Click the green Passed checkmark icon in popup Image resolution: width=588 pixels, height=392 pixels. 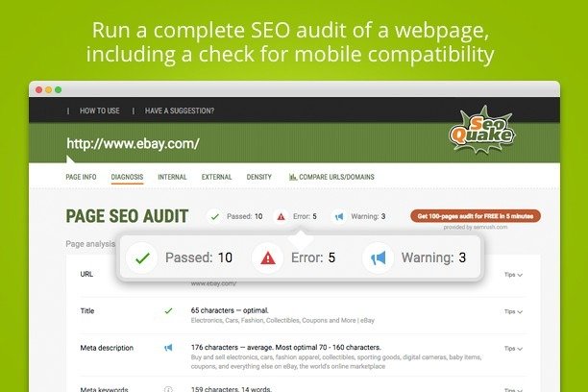tap(142, 257)
